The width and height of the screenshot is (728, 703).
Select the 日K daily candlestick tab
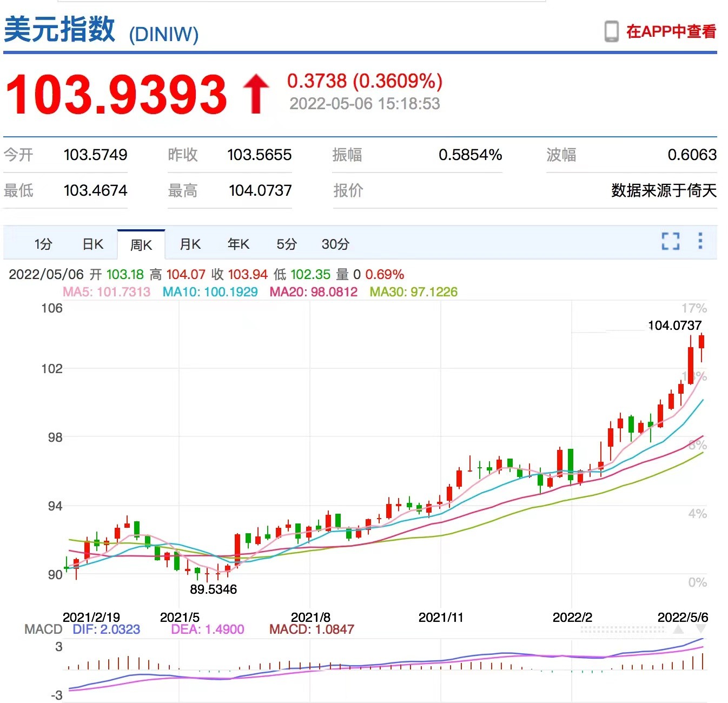pos(92,244)
